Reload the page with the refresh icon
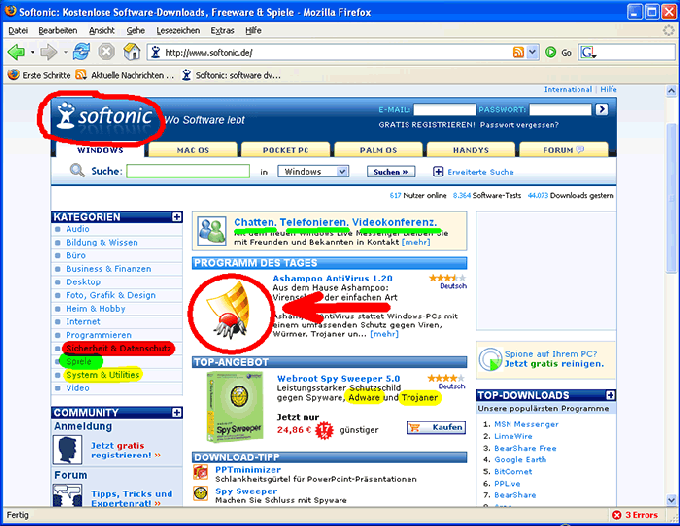 pyautogui.click(x=82, y=52)
